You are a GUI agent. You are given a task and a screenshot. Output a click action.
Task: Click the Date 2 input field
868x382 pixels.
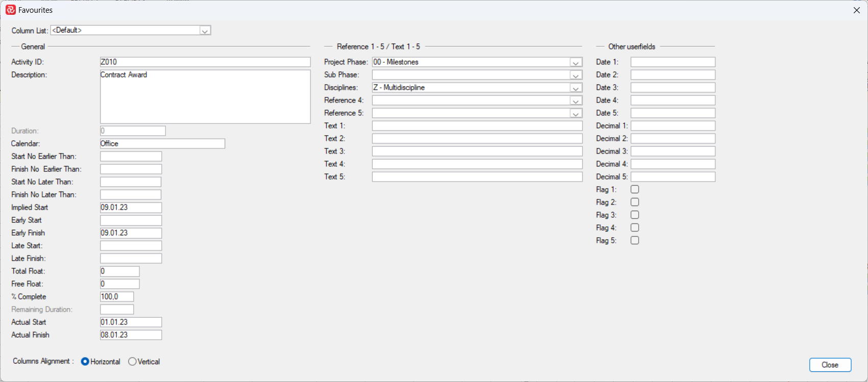pos(673,75)
